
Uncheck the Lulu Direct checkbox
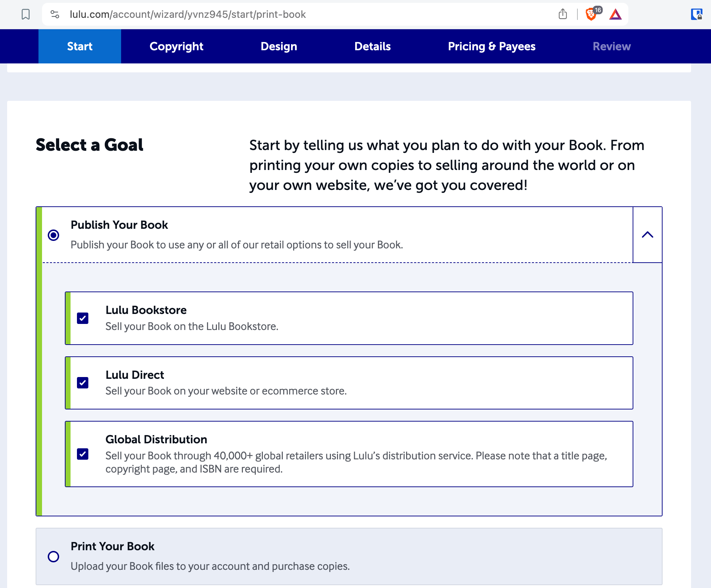point(83,383)
